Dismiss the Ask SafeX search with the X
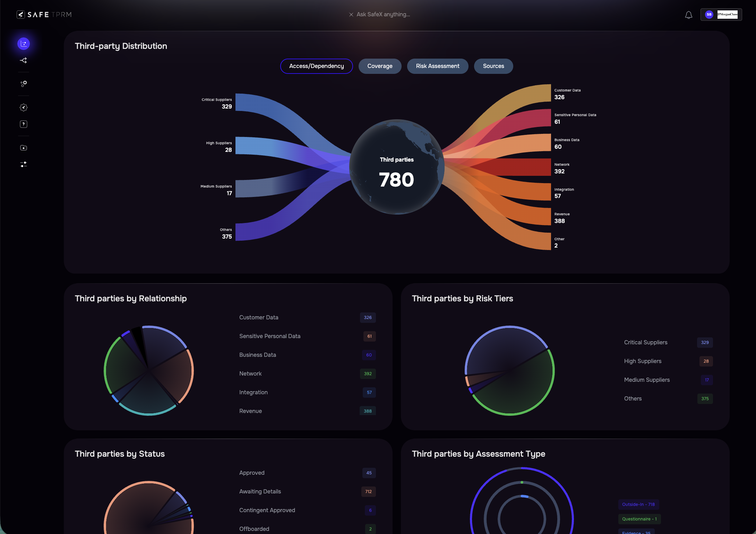Viewport: 756px width, 534px height. coord(351,14)
